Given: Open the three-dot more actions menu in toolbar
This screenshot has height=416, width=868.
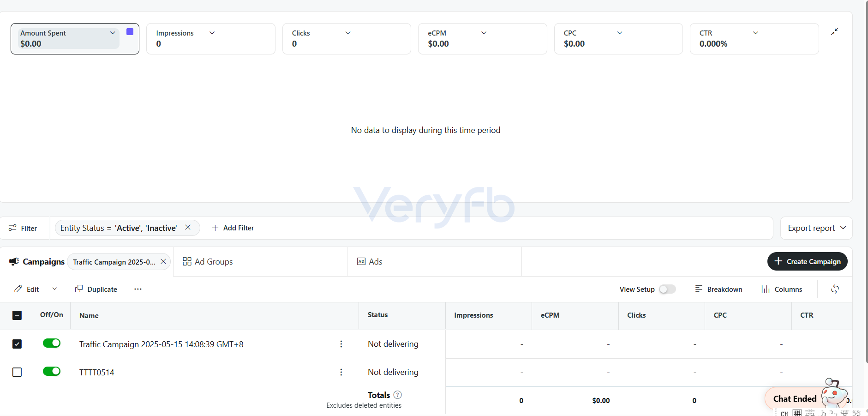Looking at the screenshot, I should click(138, 289).
